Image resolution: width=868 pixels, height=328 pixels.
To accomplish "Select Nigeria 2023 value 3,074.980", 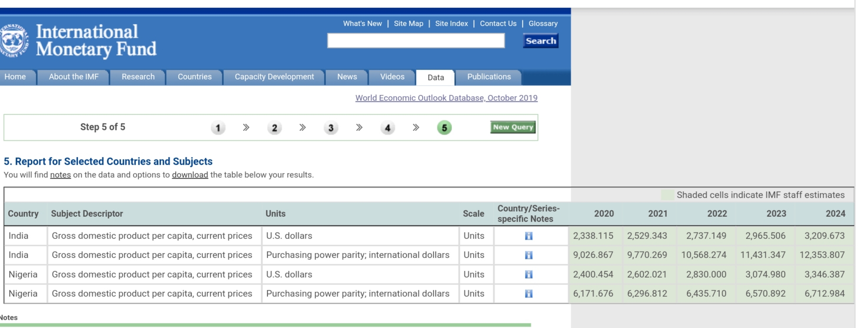I will point(765,275).
